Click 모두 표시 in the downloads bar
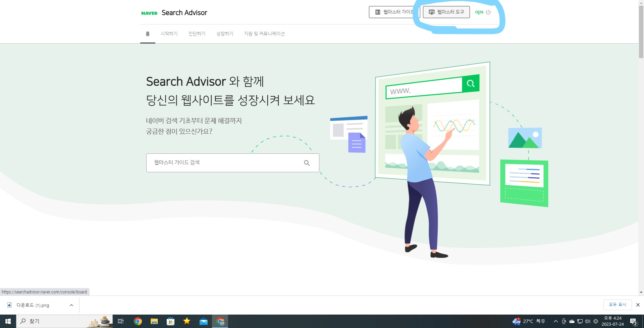Screen dimensions: 644x328 pyautogui.click(x=618, y=304)
